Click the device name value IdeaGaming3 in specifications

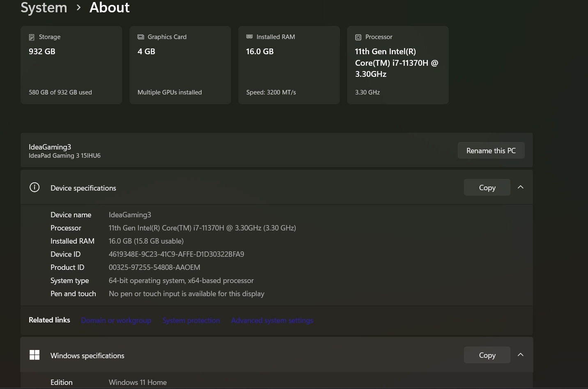click(x=130, y=215)
